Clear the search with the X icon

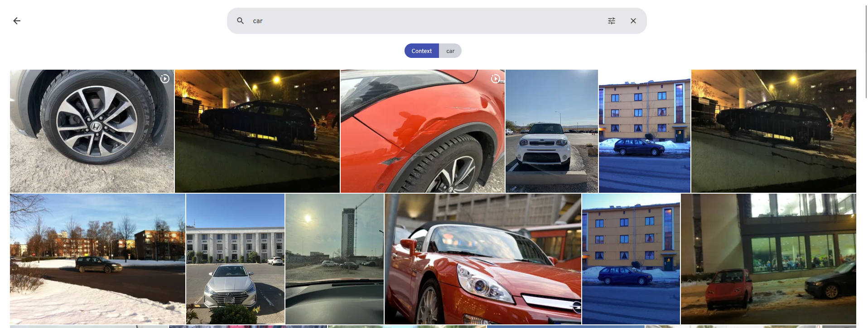(x=633, y=21)
